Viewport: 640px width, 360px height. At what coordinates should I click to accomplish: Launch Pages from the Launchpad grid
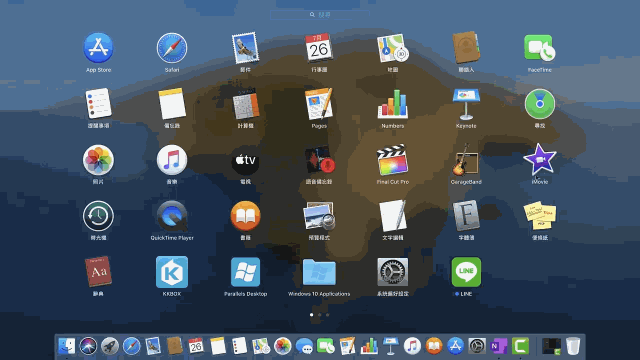click(319, 104)
